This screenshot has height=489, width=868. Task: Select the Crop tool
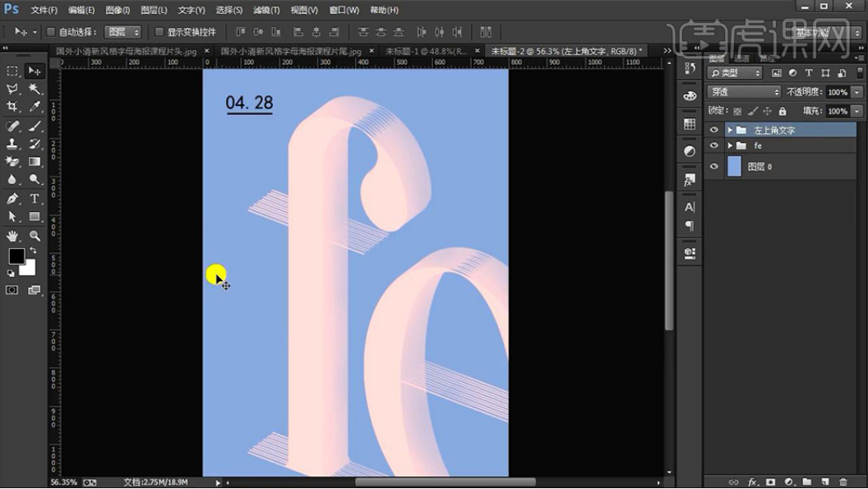12,106
